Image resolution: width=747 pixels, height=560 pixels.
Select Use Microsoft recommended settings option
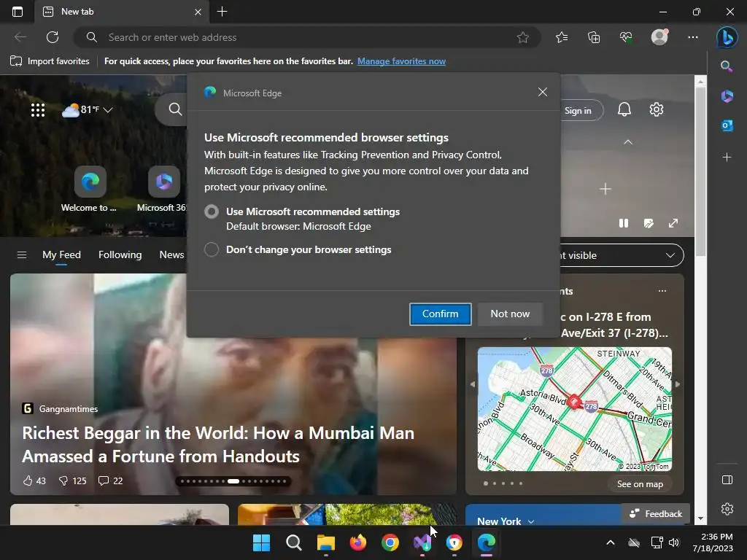point(212,211)
